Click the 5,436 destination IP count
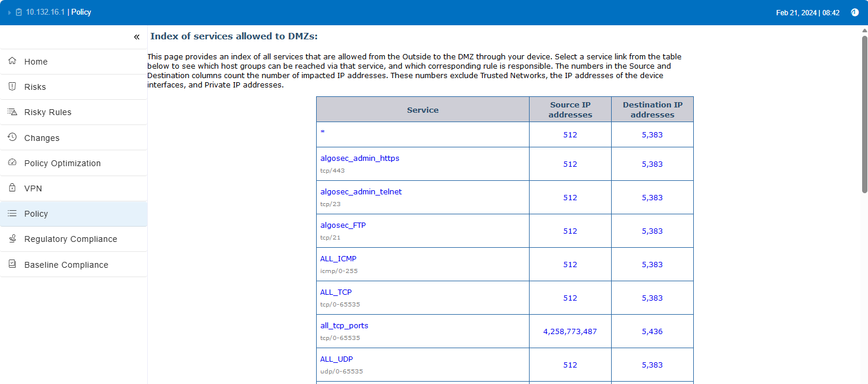Screen dimensions: 868x384 (652, 332)
